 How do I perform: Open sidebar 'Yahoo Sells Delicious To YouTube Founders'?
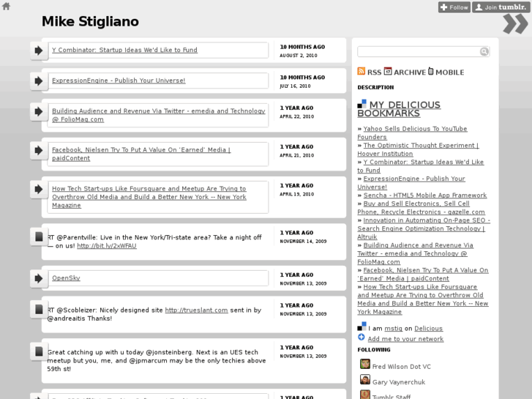pyautogui.click(x=412, y=133)
